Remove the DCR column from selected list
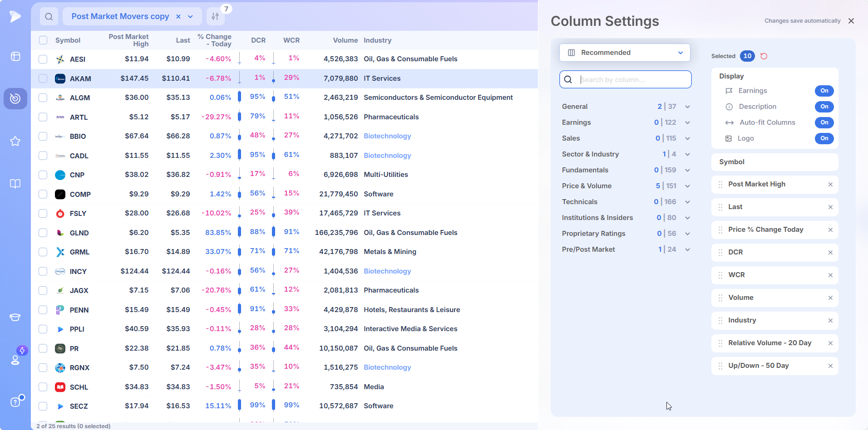 coord(830,253)
